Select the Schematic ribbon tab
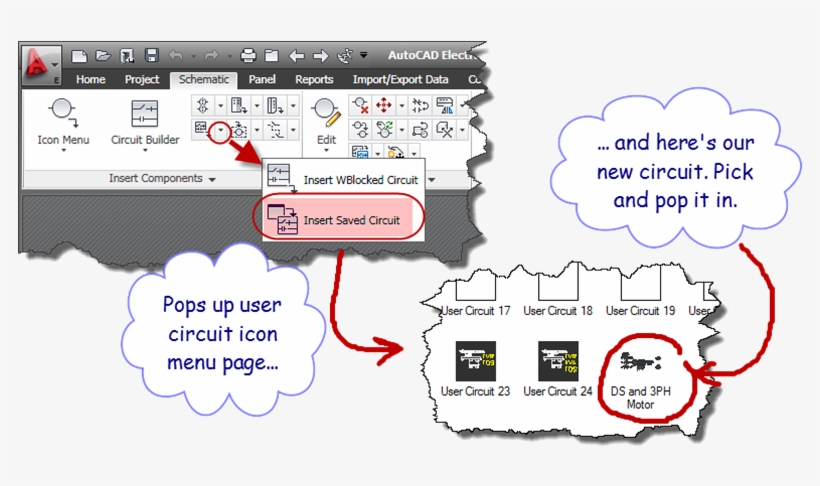The height and width of the screenshot is (486, 820). tap(203, 80)
